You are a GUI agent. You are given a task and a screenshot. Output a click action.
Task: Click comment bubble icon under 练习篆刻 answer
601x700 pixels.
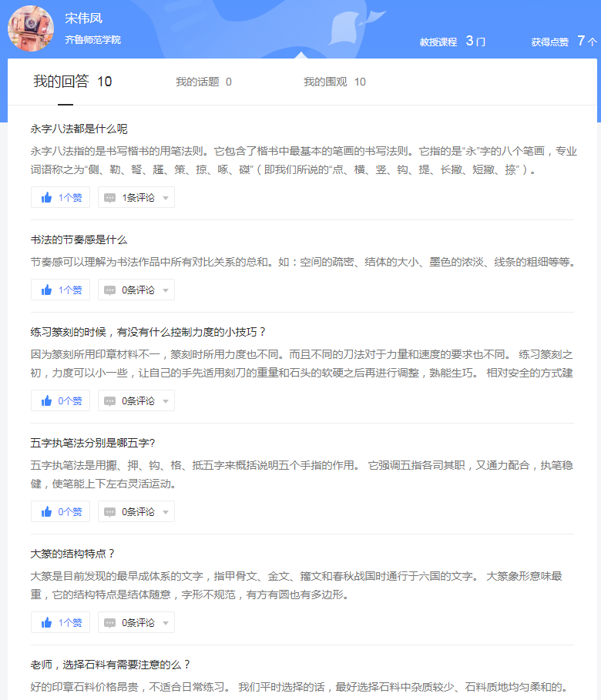110,401
